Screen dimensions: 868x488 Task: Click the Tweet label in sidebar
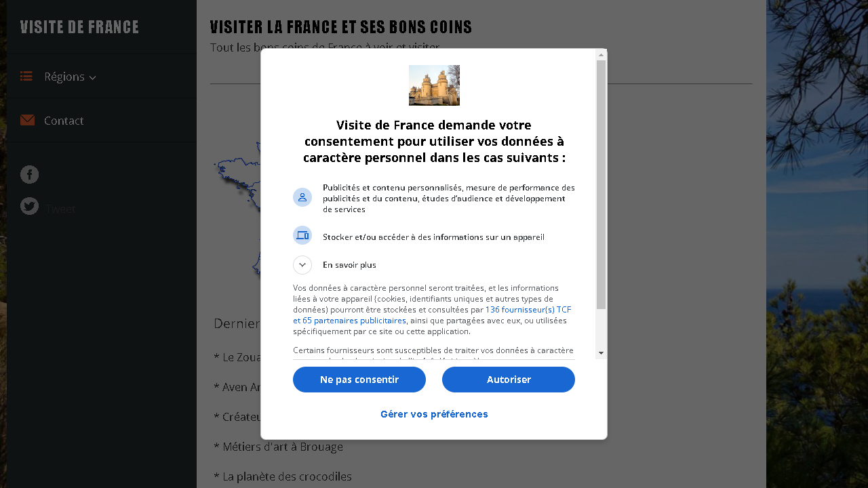pos(61,209)
